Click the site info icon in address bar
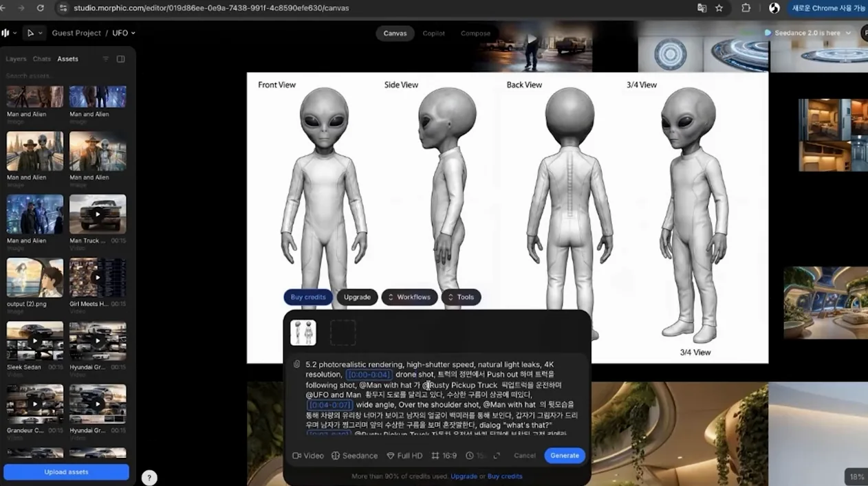The width and height of the screenshot is (868, 486). pos(63,8)
